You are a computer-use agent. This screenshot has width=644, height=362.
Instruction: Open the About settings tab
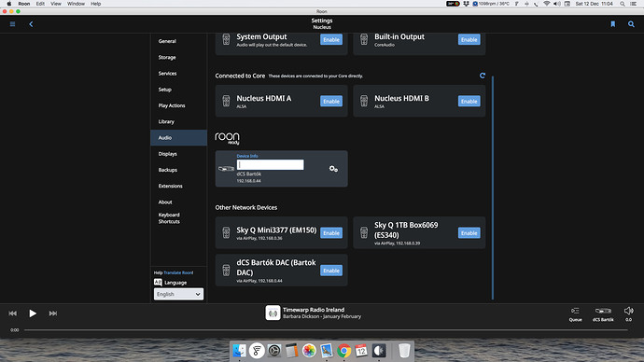point(178,202)
